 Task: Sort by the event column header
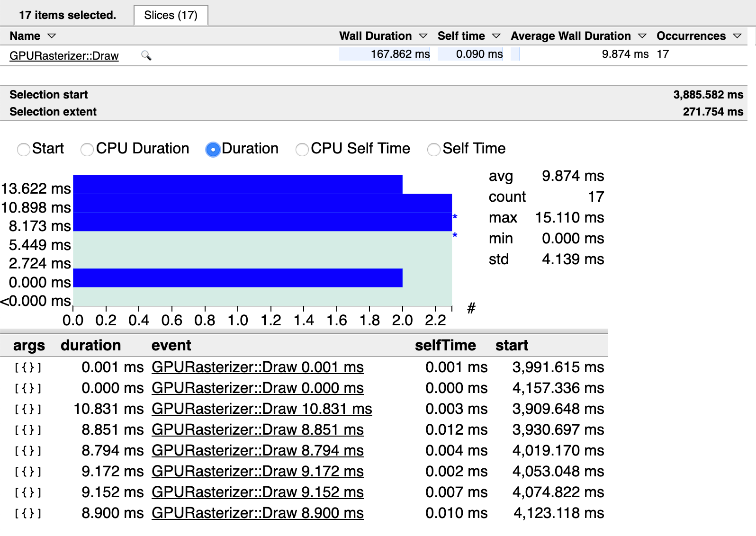click(171, 345)
